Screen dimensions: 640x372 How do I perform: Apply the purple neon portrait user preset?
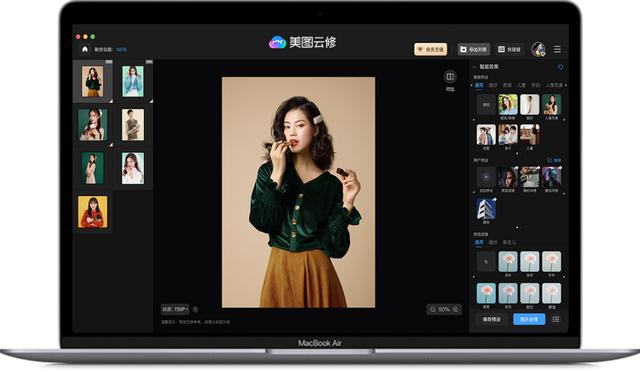point(551,177)
